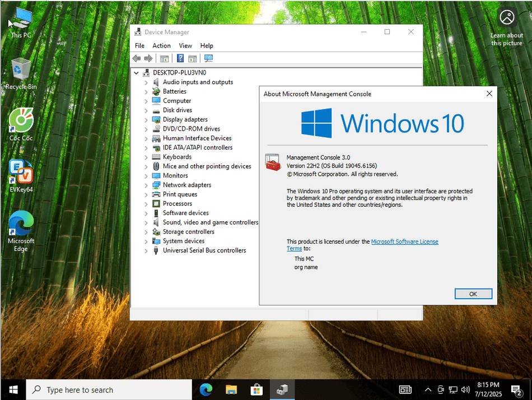Expand the Disk drives category

pyautogui.click(x=146, y=110)
